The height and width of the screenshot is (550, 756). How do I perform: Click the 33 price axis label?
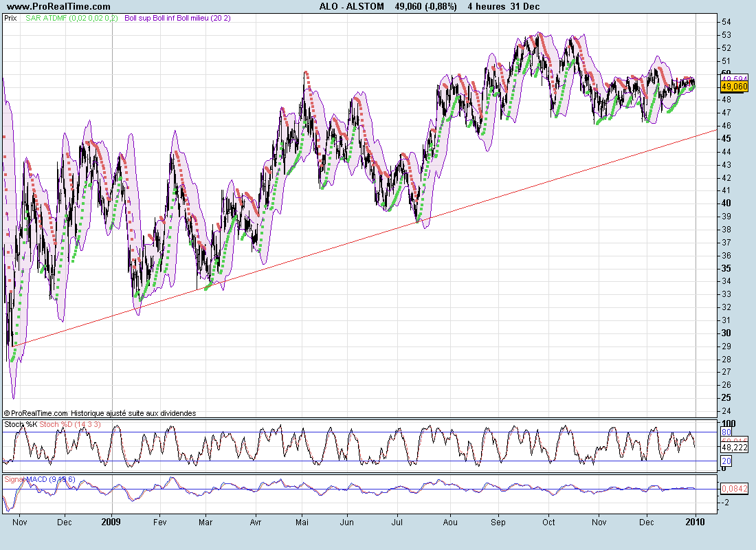pyautogui.click(x=726, y=294)
